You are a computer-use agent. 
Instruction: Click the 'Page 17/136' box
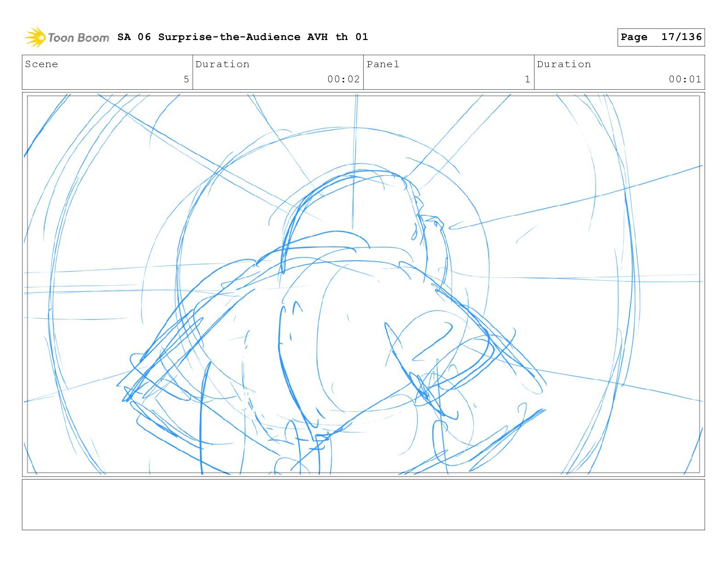661,37
